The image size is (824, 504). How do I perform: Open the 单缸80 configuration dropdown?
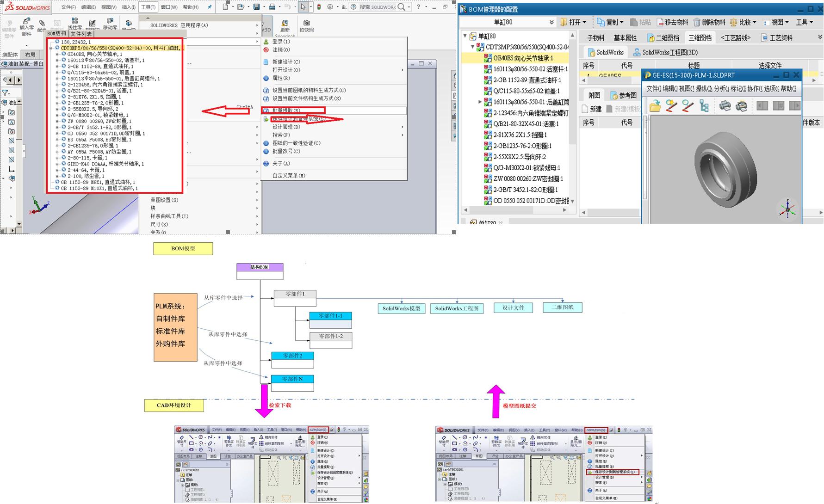click(x=551, y=22)
